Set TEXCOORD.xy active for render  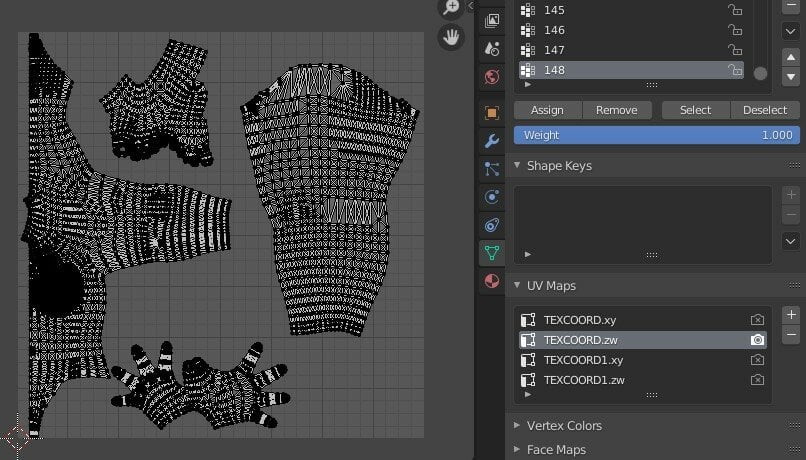(757, 320)
